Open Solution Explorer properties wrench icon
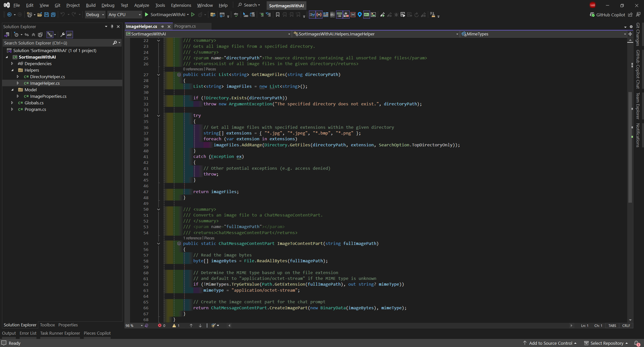The width and height of the screenshot is (644, 347). pyautogui.click(x=63, y=34)
